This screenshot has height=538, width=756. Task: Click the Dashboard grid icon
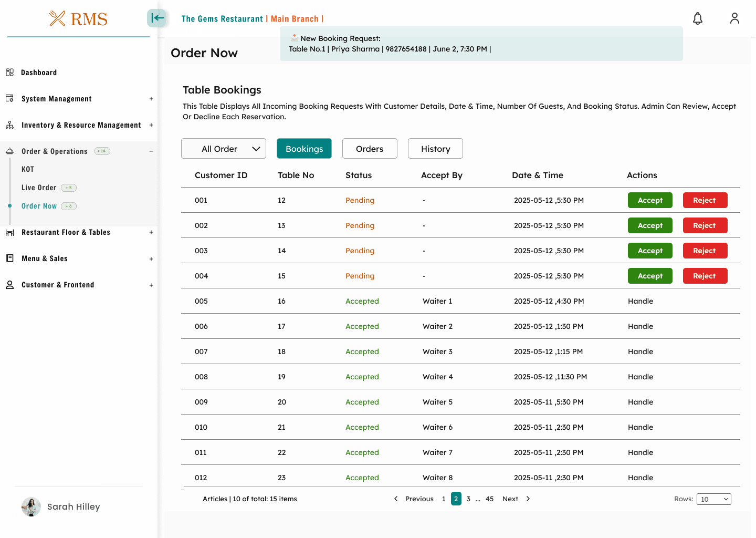tap(9, 73)
